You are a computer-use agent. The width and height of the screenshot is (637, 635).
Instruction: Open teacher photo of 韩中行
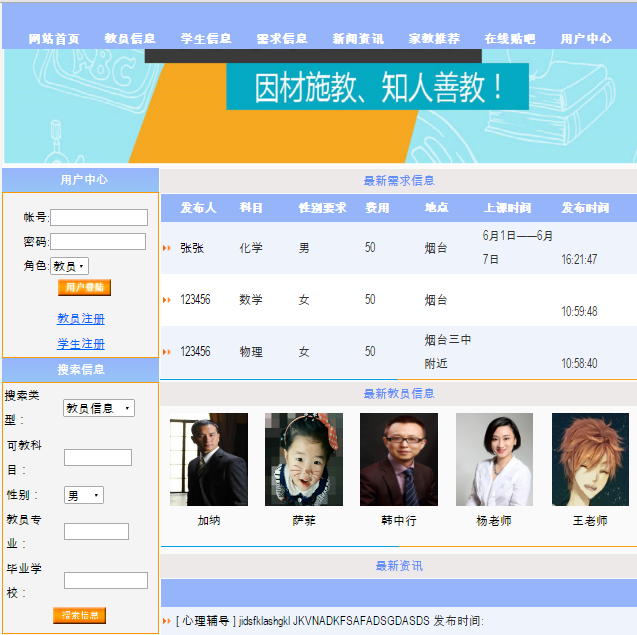pyautogui.click(x=399, y=459)
